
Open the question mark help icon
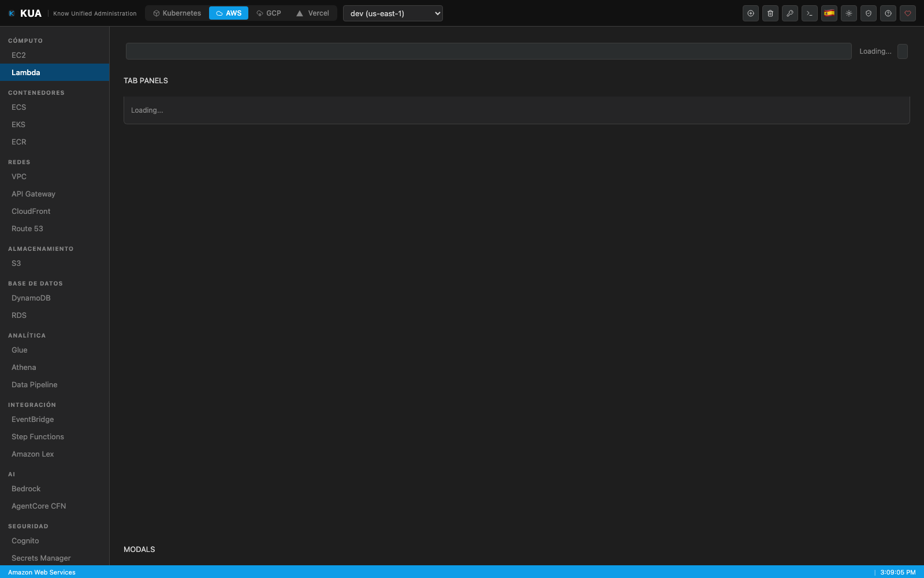coord(888,13)
